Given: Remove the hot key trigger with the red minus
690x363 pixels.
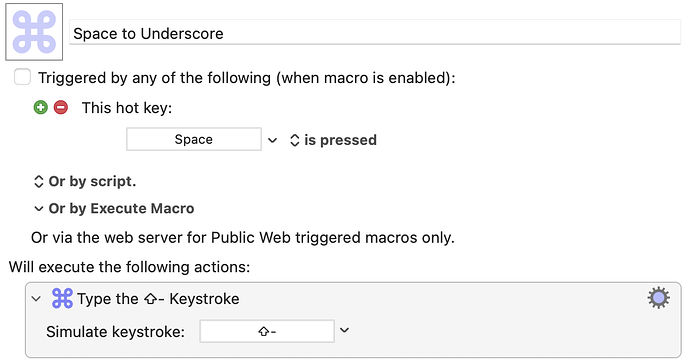Looking at the screenshot, I should click(61, 107).
